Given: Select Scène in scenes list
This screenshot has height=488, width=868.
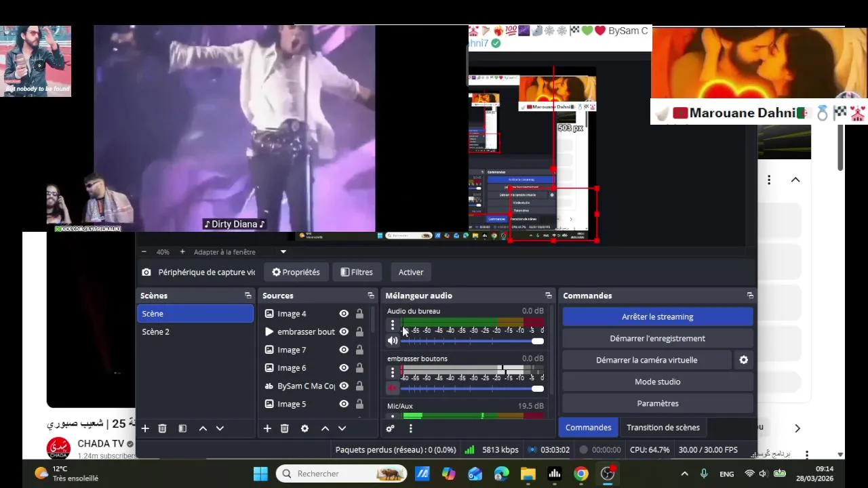Looking at the screenshot, I should [195, 314].
